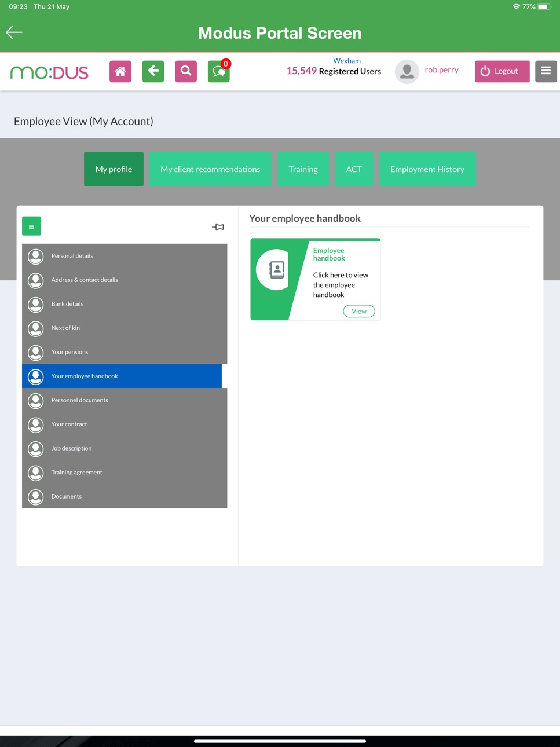Select Job description entry
The width and height of the screenshot is (560, 747).
tap(125, 448)
